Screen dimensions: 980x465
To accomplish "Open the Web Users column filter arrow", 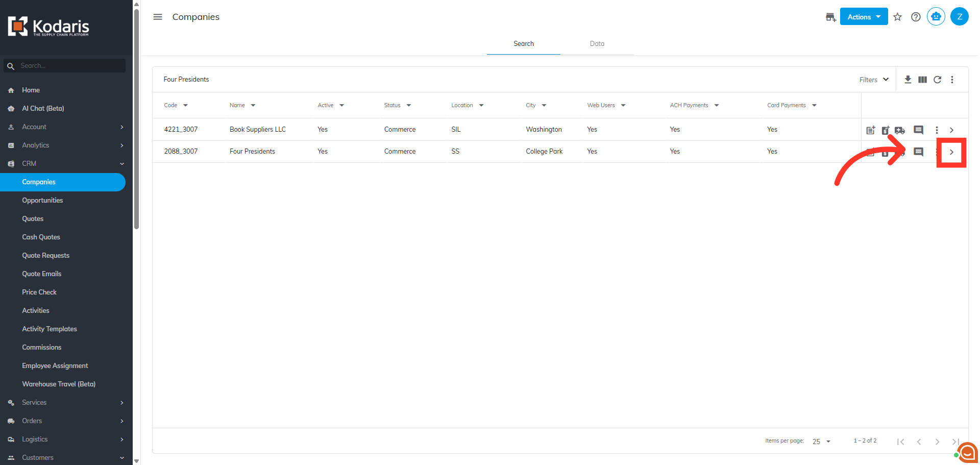I will (623, 106).
